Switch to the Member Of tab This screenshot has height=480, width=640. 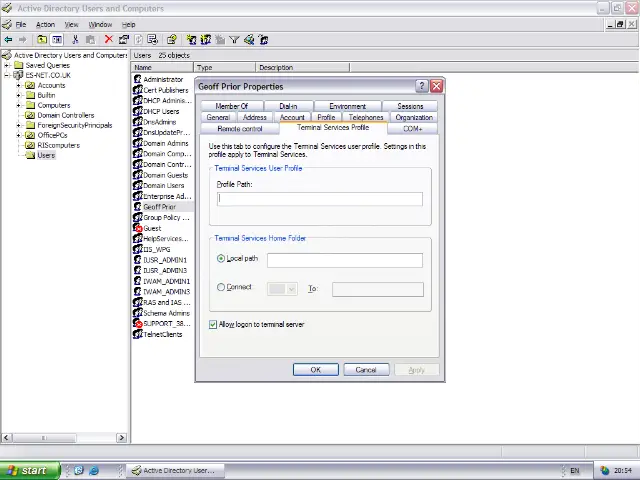(x=231, y=106)
